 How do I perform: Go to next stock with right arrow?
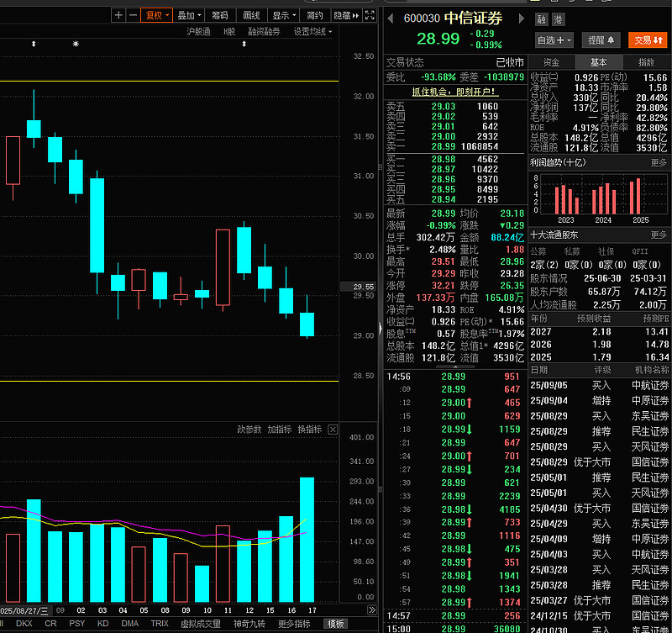pos(522,18)
